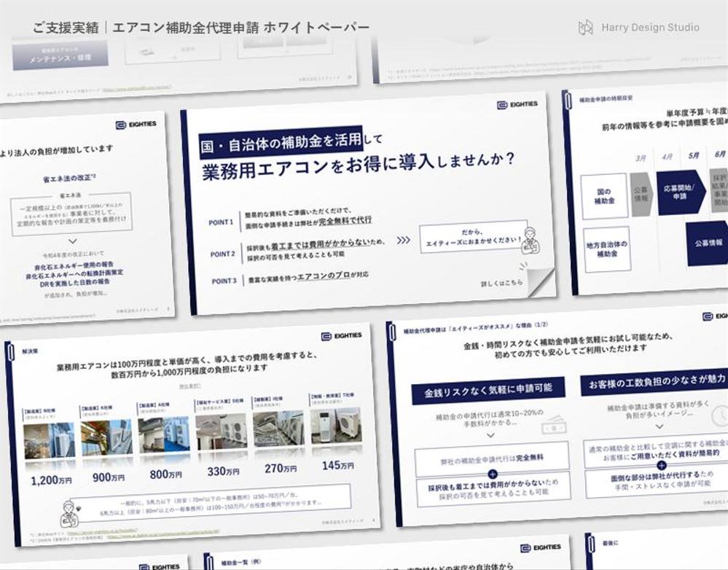Click the grey 公募情報 arrow
The height and width of the screenshot is (570, 728).
point(641,194)
